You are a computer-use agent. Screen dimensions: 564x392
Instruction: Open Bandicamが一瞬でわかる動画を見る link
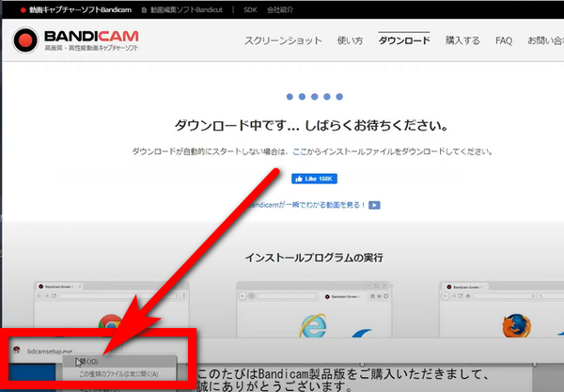pos(306,205)
